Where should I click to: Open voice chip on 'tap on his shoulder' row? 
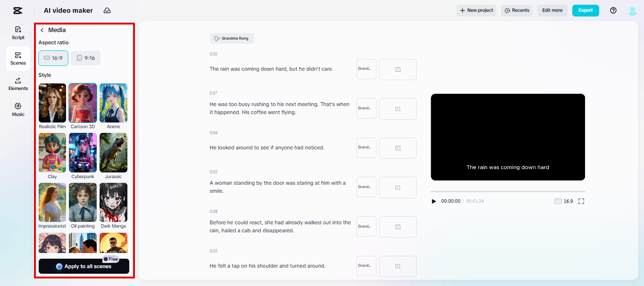[366, 266]
